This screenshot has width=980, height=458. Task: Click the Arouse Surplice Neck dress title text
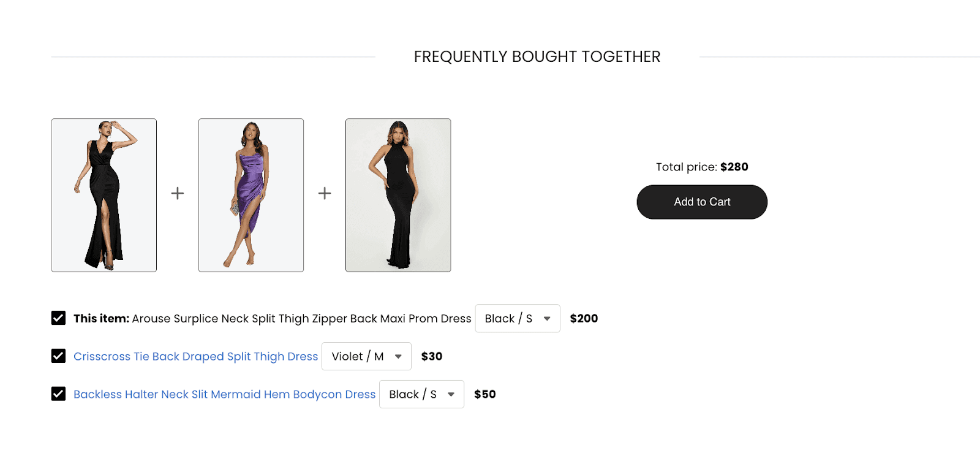click(x=301, y=318)
